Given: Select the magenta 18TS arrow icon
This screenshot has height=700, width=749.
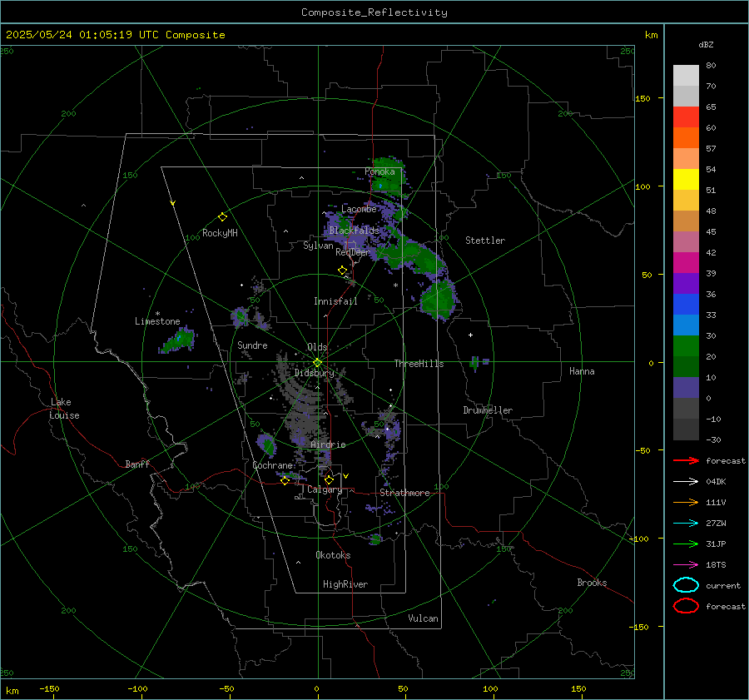Looking at the screenshot, I should point(686,565).
